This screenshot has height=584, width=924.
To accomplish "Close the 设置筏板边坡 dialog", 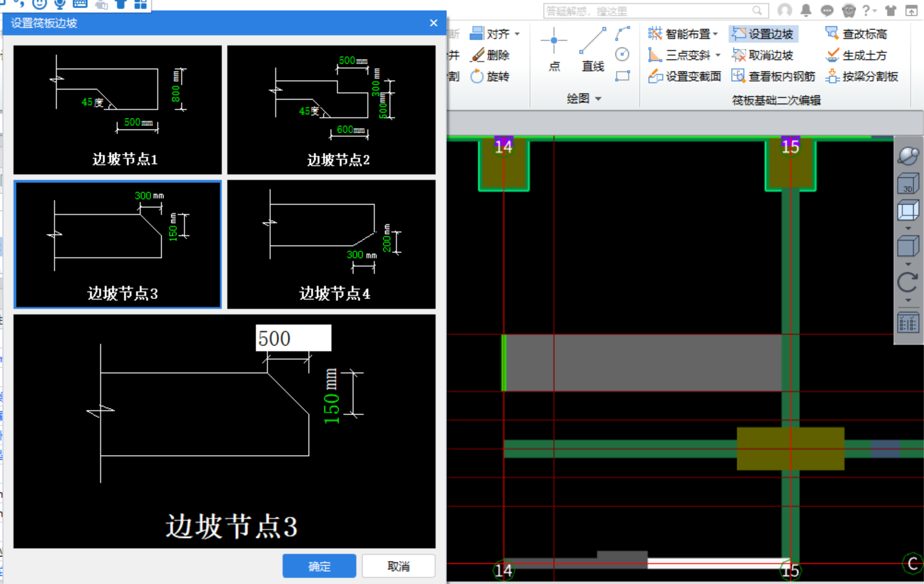I will pos(434,23).
